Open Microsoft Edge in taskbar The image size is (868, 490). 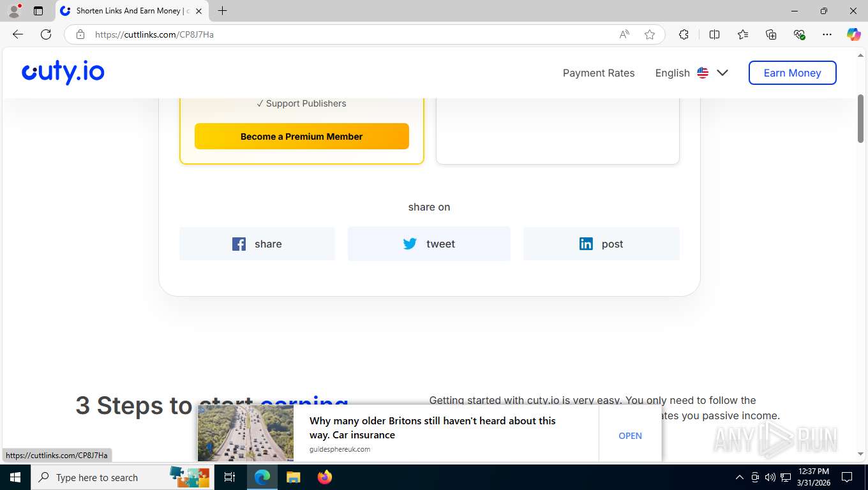point(262,477)
